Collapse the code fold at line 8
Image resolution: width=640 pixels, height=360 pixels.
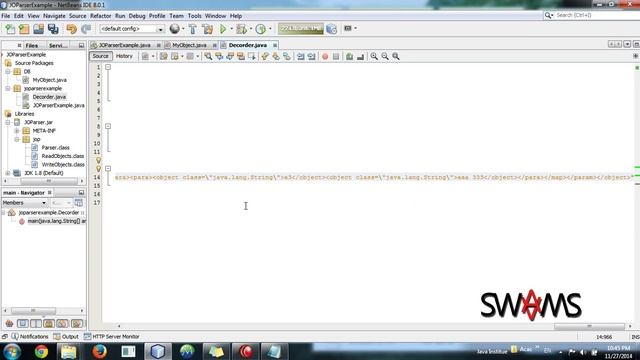click(x=108, y=126)
